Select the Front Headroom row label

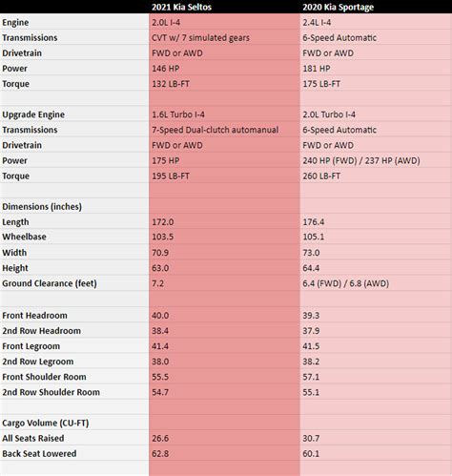coord(34,316)
